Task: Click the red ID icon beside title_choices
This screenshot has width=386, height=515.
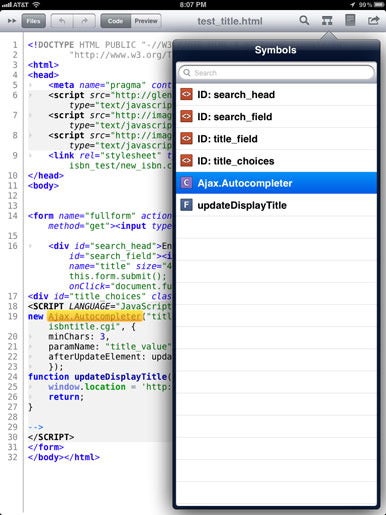Action: pos(186,161)
